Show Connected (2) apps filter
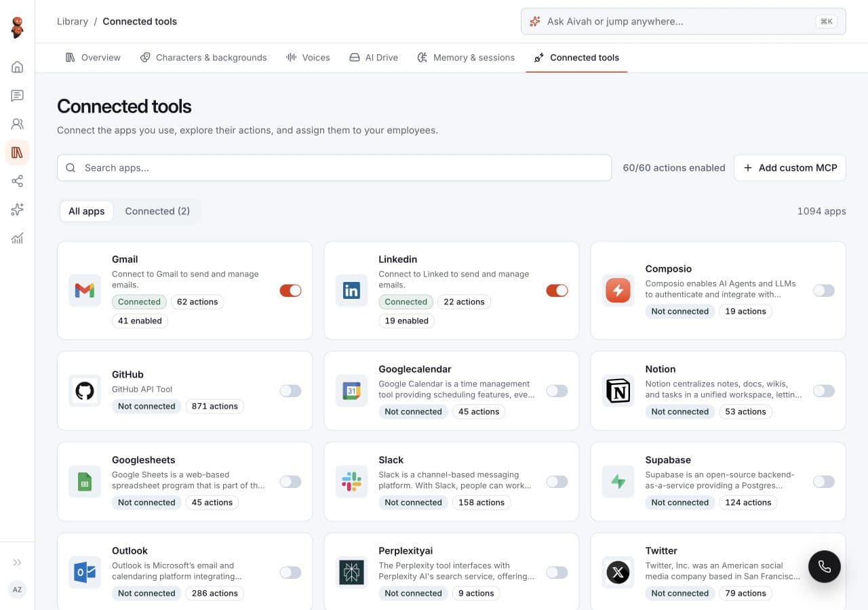The height and width of the screenshot is (610, 868). [x=157, y=211]
